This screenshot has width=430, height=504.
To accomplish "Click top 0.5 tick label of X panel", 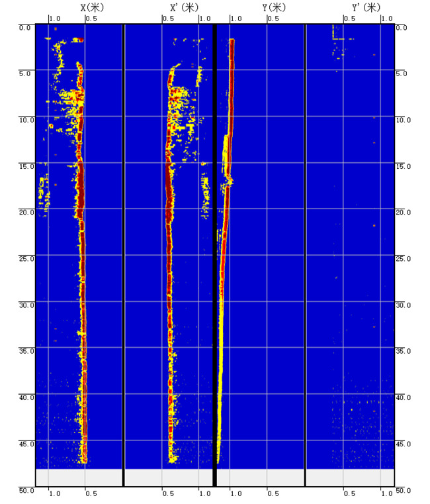I will pos(91,19).
